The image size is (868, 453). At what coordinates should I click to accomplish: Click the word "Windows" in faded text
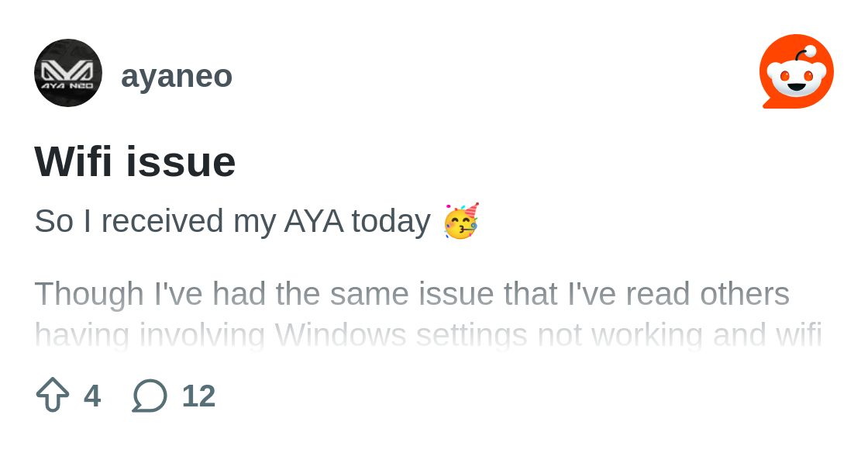pos(340,335)
